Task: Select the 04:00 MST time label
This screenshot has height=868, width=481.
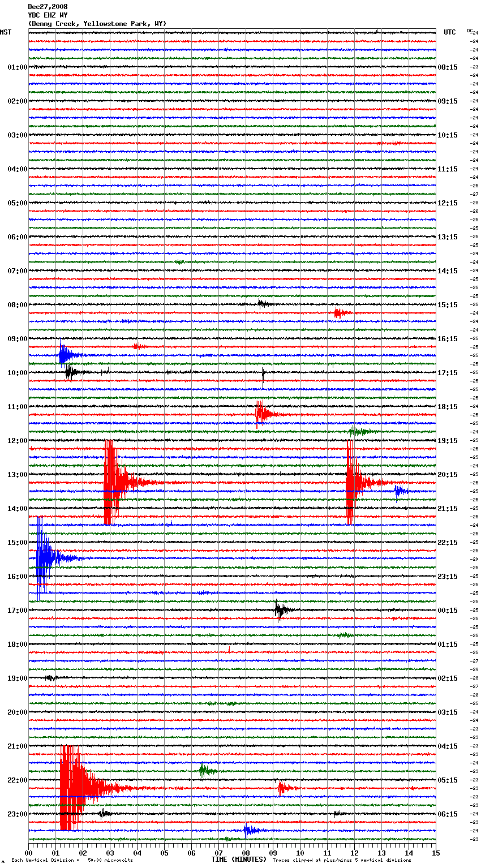Action: point(18,169)
